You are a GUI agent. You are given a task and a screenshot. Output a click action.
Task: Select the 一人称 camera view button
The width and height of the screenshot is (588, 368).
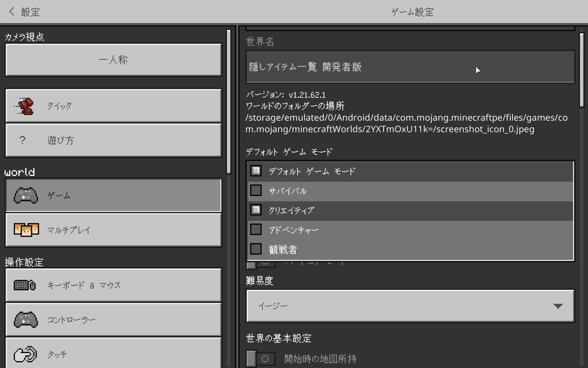[x=113, y=60]
